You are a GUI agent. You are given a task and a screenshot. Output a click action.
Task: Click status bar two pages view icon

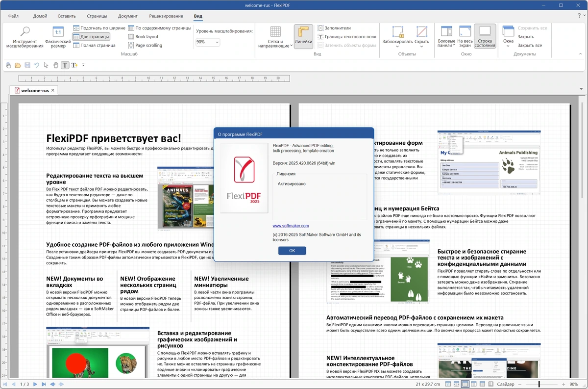(465, 384)
